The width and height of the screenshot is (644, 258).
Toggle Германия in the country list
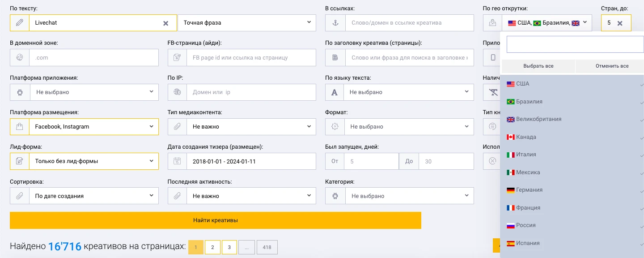pos(572,190)
